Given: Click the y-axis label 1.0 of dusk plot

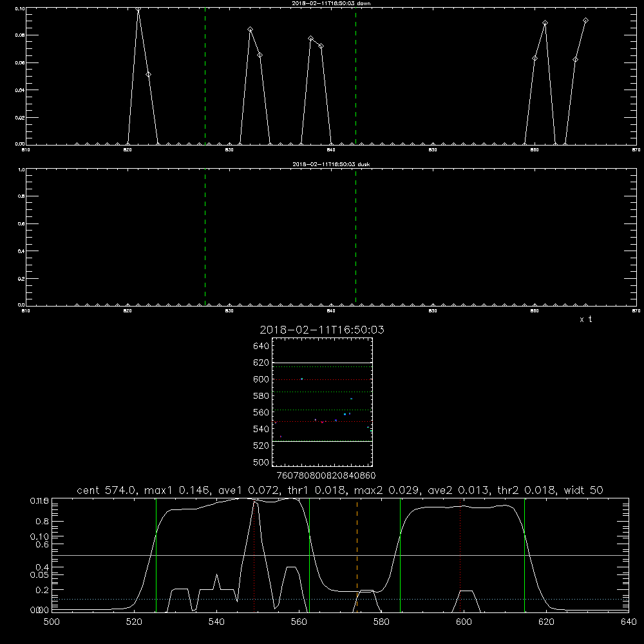Looking at the screenshot, I should [21, 169].
